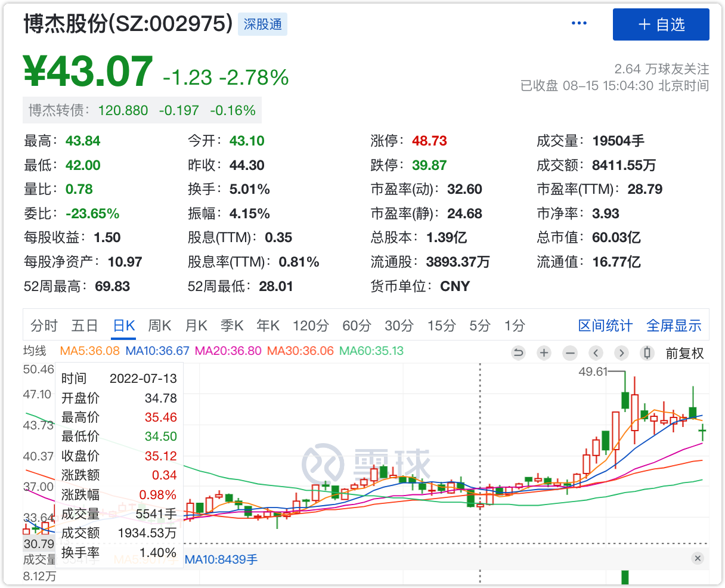The height and width of the screenshot is (588, 725).
Task: Choose the 60分 interval tab
Action: [357, 326]
